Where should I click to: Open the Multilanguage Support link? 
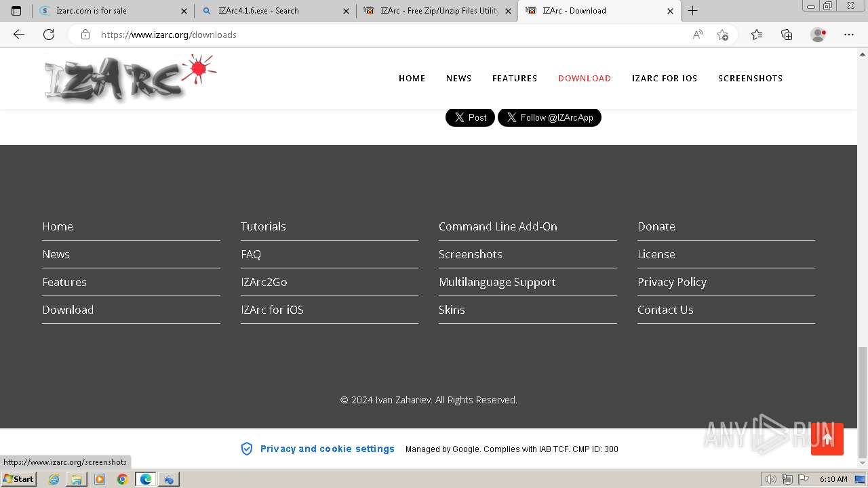tap(497, 282)
